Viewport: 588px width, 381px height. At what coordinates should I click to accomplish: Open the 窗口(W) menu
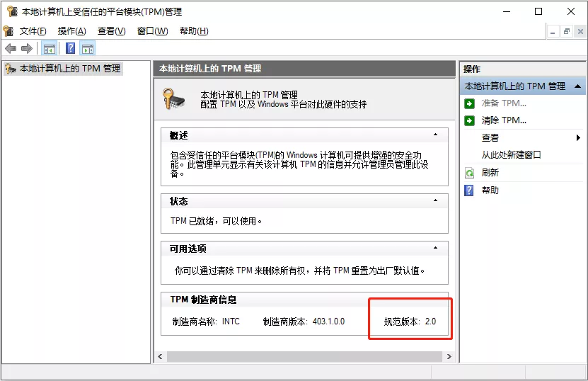pyautogui.click(x=152, y=31)
